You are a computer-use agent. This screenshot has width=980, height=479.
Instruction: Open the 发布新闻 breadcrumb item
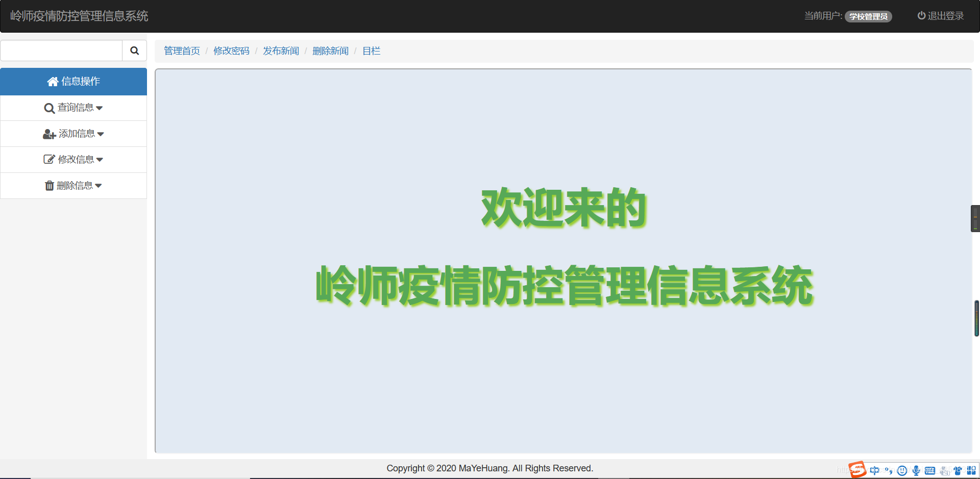[x=281, y=51]
